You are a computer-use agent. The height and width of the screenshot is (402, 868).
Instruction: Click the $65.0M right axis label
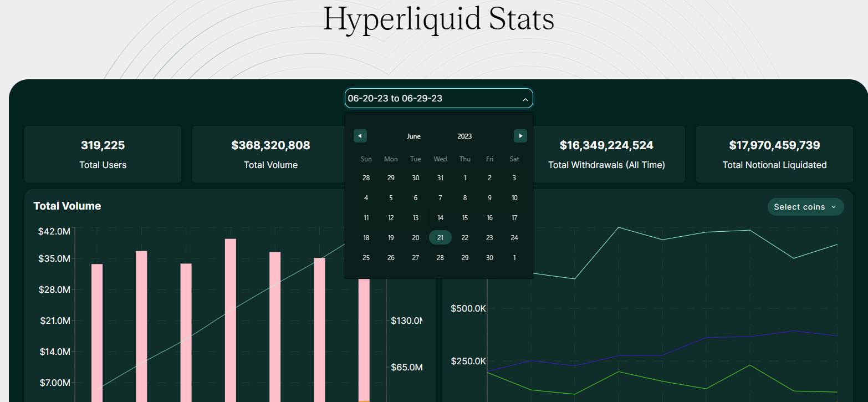407,367
